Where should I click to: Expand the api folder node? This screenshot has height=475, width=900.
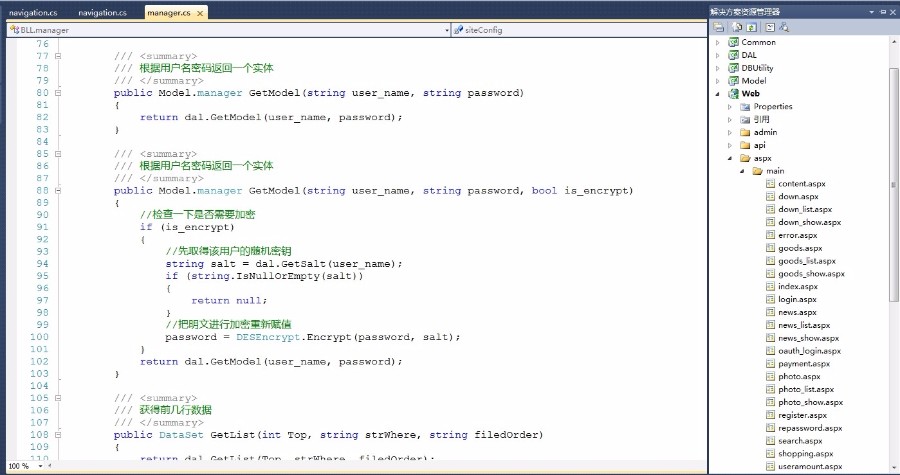730,146
